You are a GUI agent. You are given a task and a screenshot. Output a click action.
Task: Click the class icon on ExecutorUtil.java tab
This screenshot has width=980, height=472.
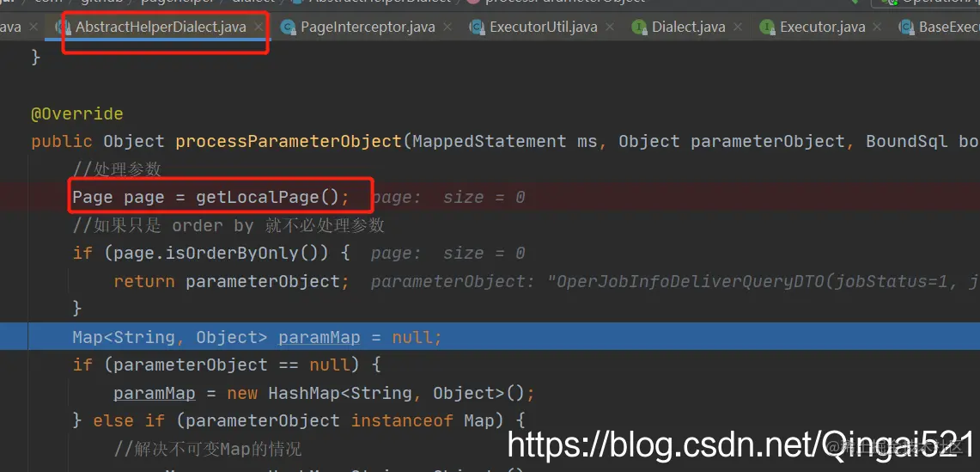[477, 28]
